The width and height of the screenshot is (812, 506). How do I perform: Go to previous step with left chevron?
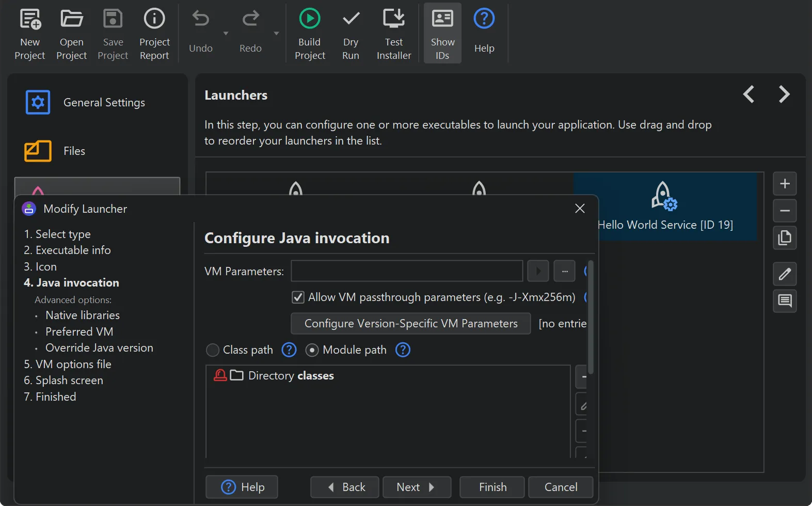tap(749, 94)
